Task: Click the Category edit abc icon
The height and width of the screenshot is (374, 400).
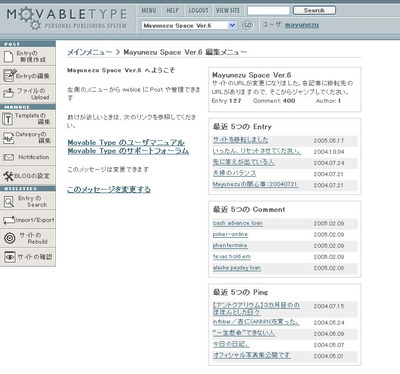Action: pyautogui.click(x=8, y=138)
